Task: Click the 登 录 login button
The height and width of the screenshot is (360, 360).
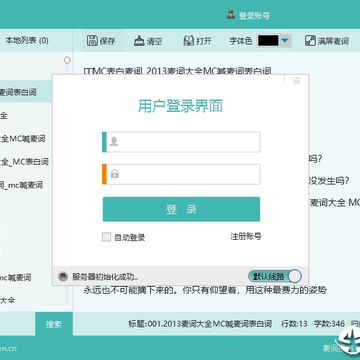Action: click(181, 209)
